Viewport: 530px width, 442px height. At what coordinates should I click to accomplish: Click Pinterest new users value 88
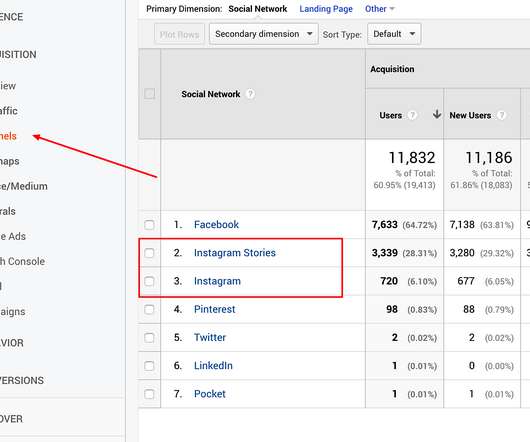click(469, 309)
